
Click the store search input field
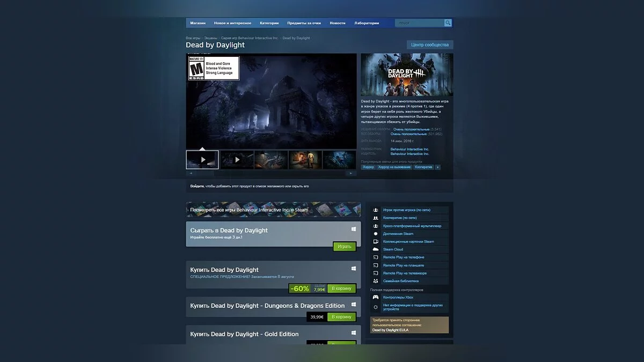point(419,23)
